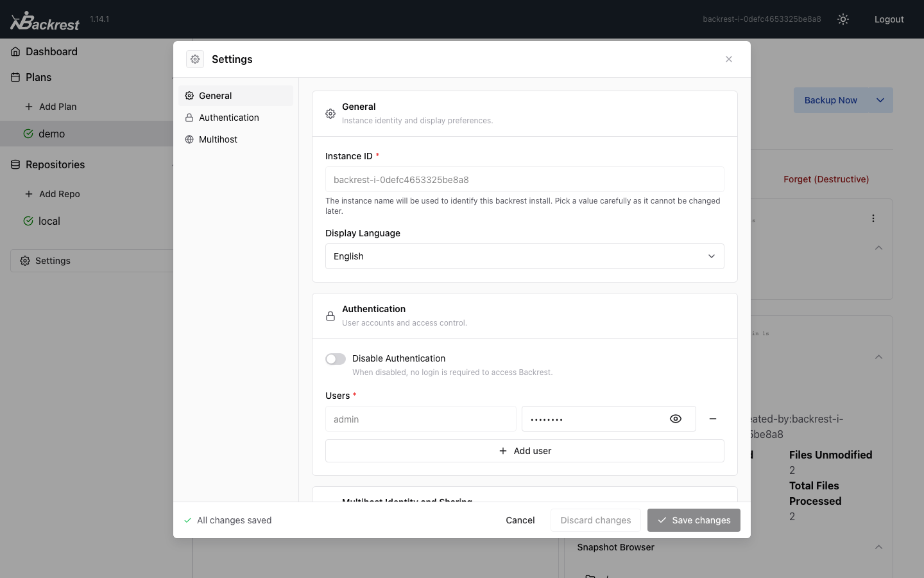Select the demo plan

[87, 134]
